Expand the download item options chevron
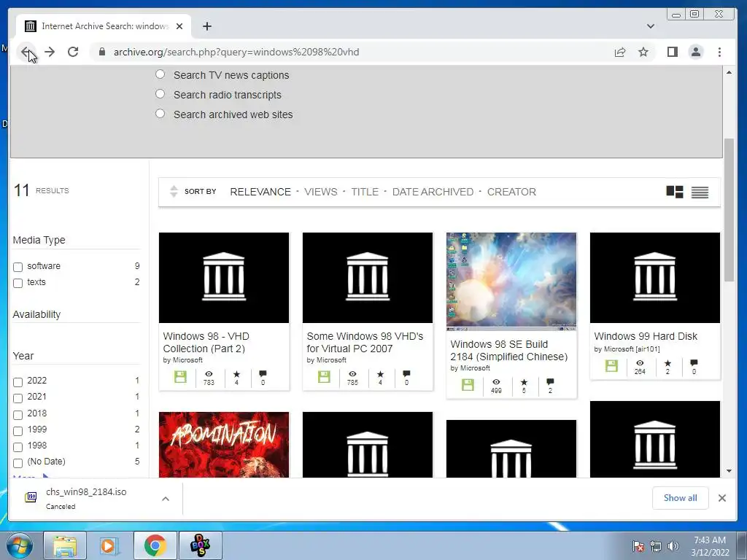 (166, 499)
